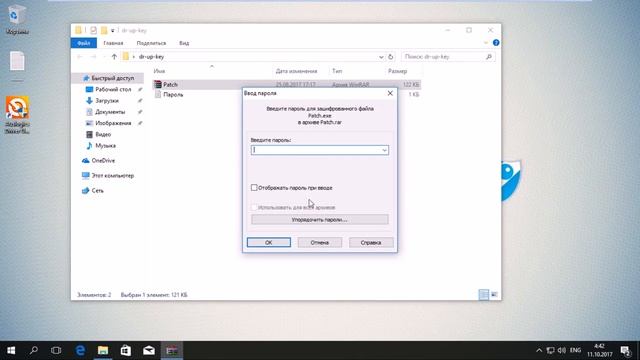Close the Ввод пароля dialog
Screen dimensions: 640x360
tap(390, 93)
